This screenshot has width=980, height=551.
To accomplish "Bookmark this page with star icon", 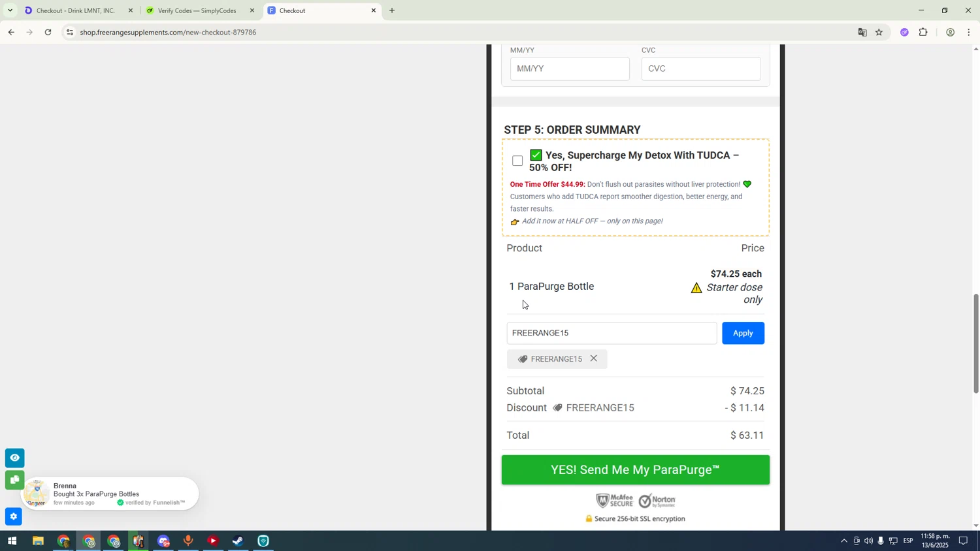I will (879, 32).
